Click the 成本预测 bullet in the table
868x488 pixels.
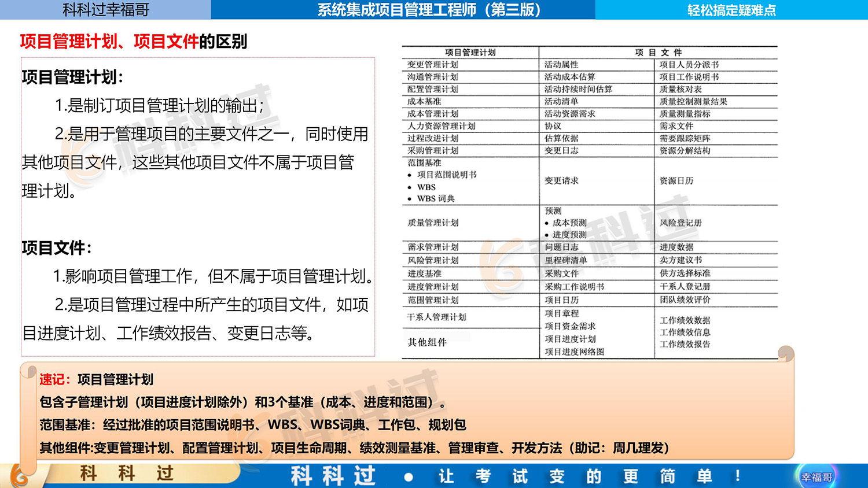[569, 223]
